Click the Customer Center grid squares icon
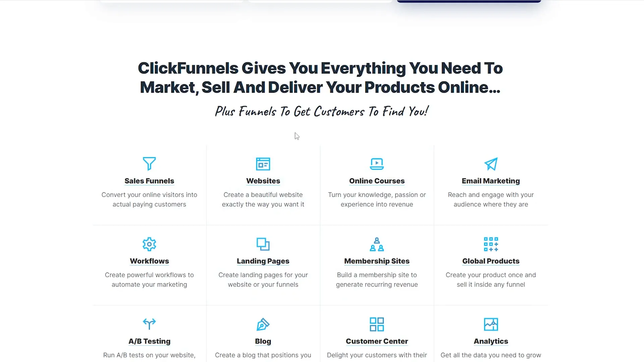This screenshot has width=644, height=362. point(377,324)
